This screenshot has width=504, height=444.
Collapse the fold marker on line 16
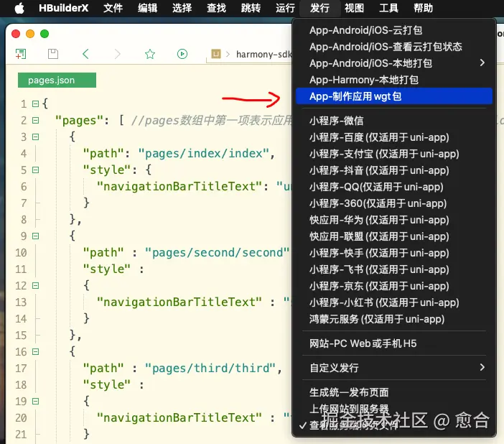point(36,351)
